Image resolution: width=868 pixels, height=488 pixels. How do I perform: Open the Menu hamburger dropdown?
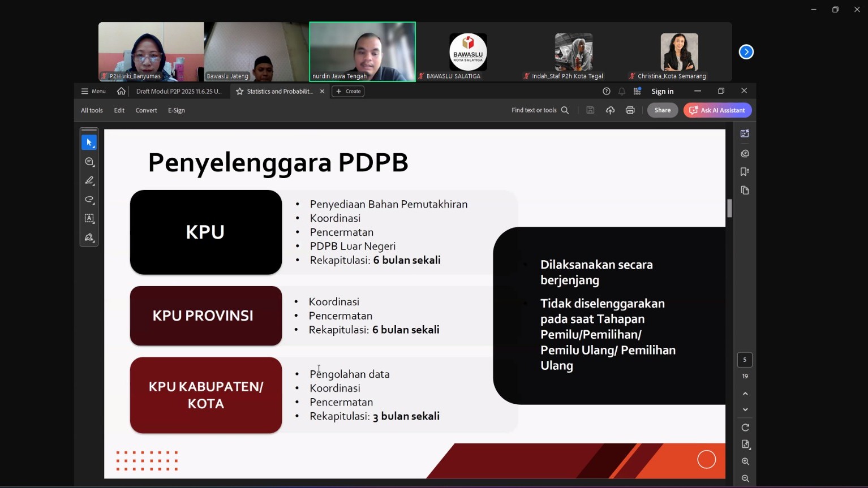[93, 91]
